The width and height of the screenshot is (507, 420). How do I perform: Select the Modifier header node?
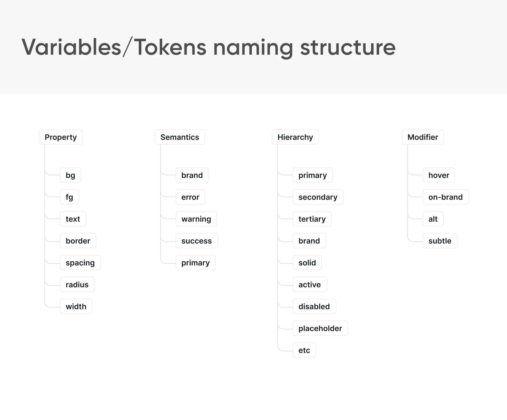(422, 137)
